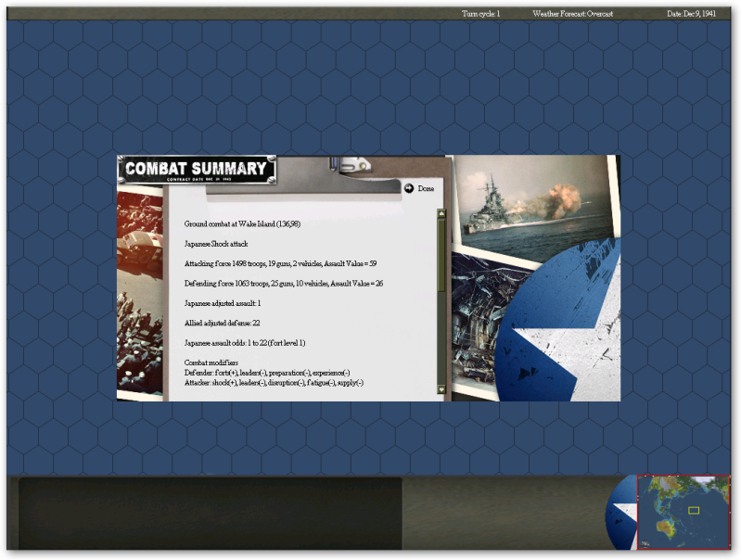741x560 pixels.
Task: Click the scroll down arrow in combat summary
Action: (x=441, y=390)
